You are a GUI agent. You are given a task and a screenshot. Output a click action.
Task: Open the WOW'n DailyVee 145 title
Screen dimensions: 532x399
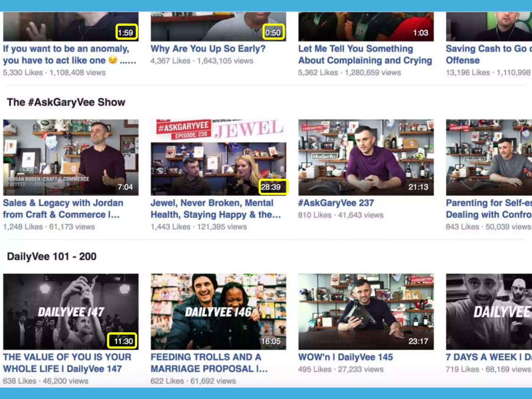coord(345,357)
